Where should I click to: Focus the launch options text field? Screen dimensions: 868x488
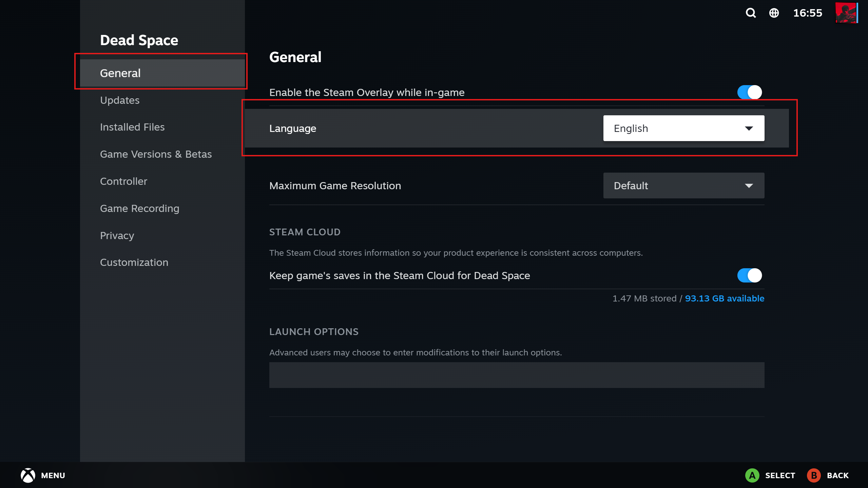pos(517,375)
